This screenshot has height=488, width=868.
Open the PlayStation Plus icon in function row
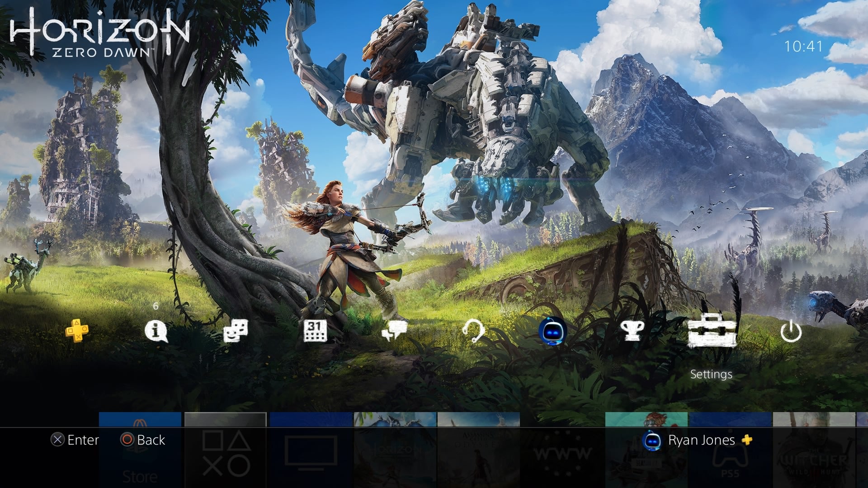click(x=77, y=331)
